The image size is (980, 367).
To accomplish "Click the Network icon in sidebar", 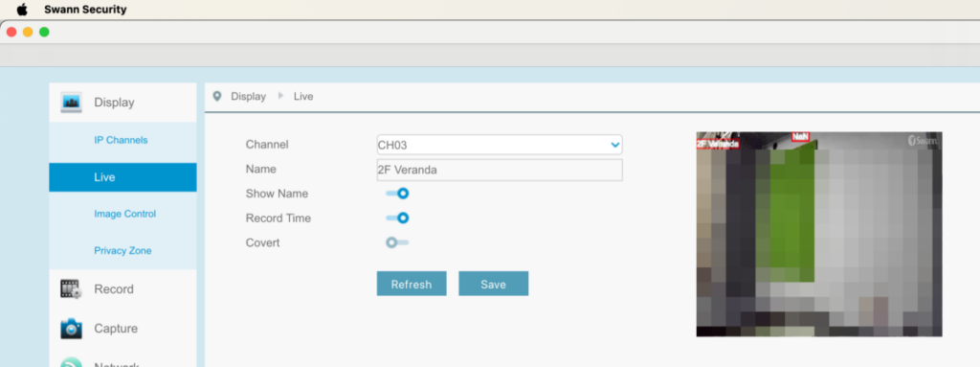I will click(x=71, y=362).
